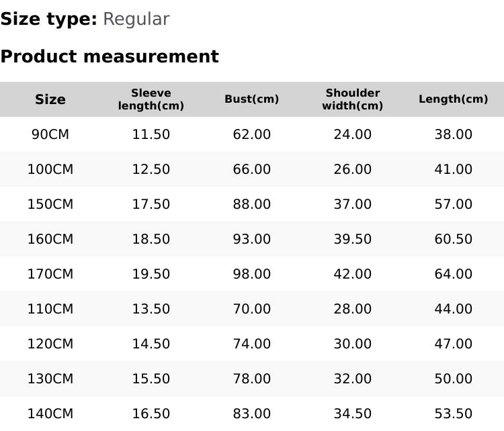Click the 130CM size cell
Image resolution: width=504 pixels, height=431 pixels.
[x=50, y=379]
